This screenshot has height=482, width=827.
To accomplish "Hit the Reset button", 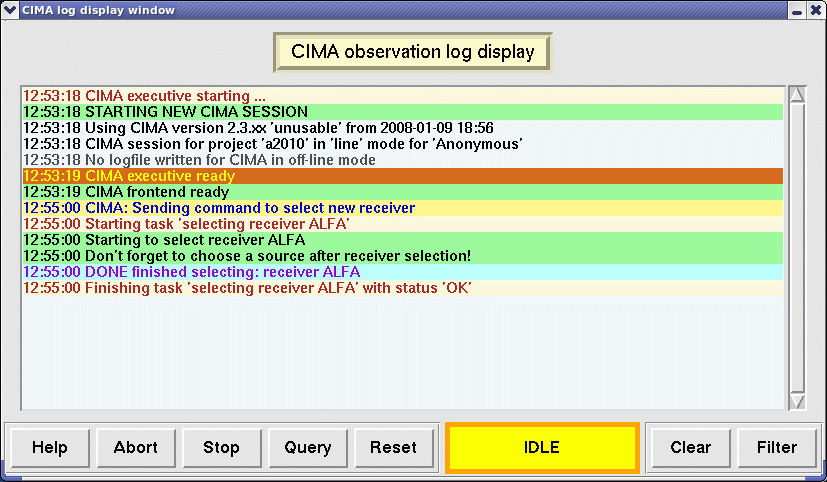I will (393, 447).
